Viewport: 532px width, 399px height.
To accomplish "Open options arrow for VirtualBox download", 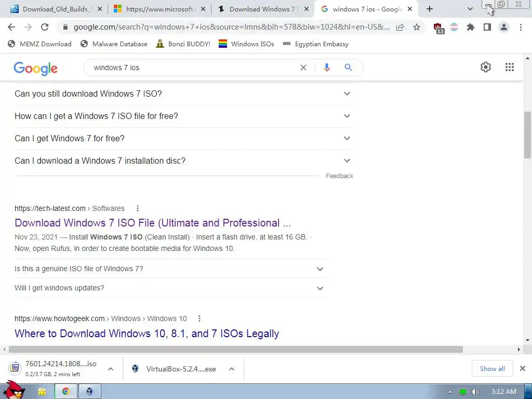I will 232,369.
